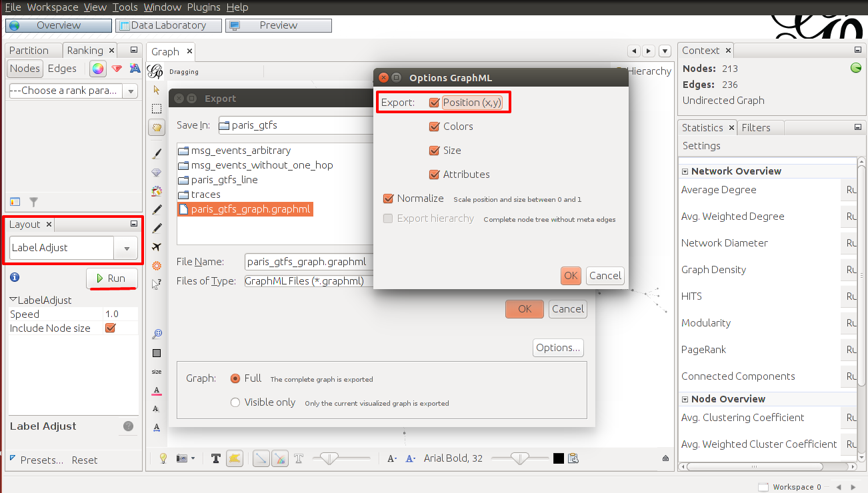Toggle the gray show edge labels T icon
The height and width of the screenshot is (493, 868).
pyautogui.click(x=299, y=458)
